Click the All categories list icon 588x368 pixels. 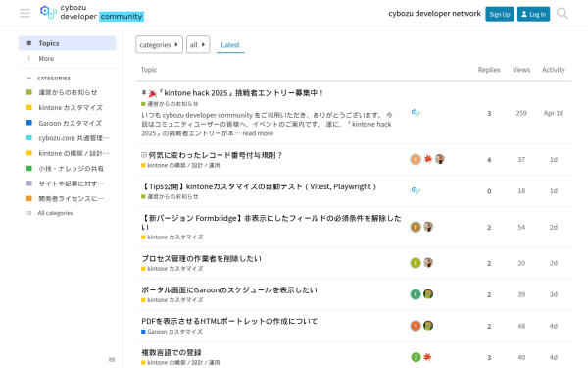coord(28,213)
